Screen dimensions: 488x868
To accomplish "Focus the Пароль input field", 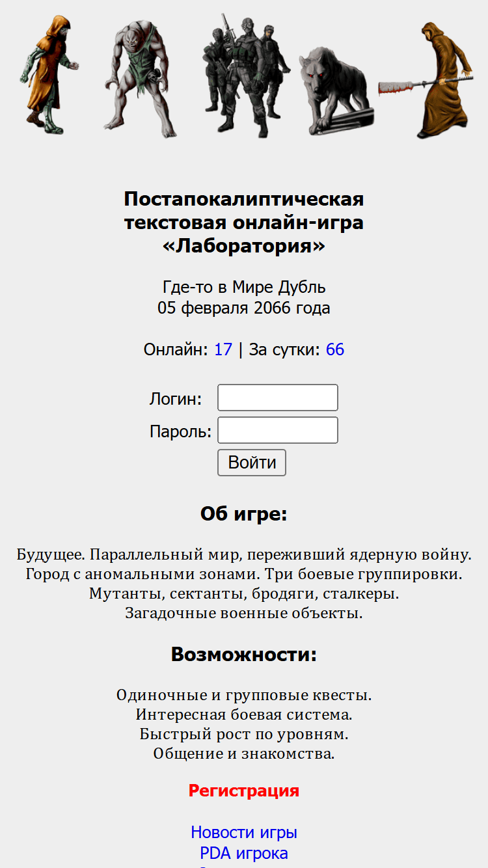I will 278,430.
